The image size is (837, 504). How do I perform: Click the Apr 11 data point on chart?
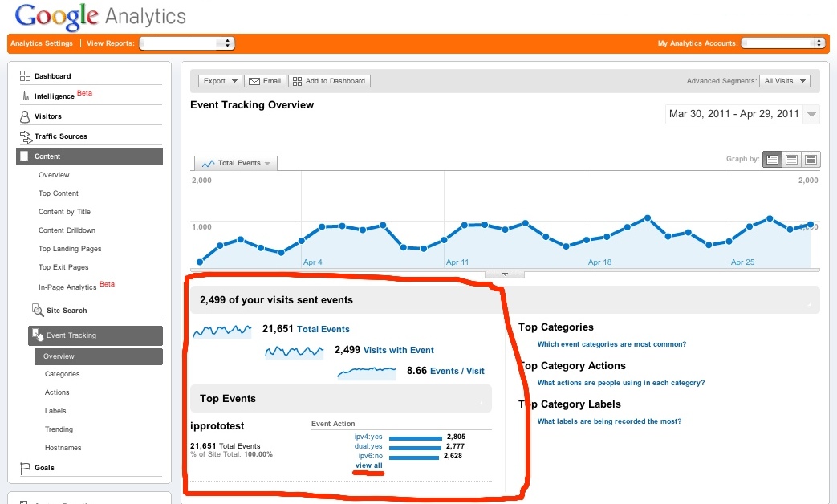[x=445, y=240]
